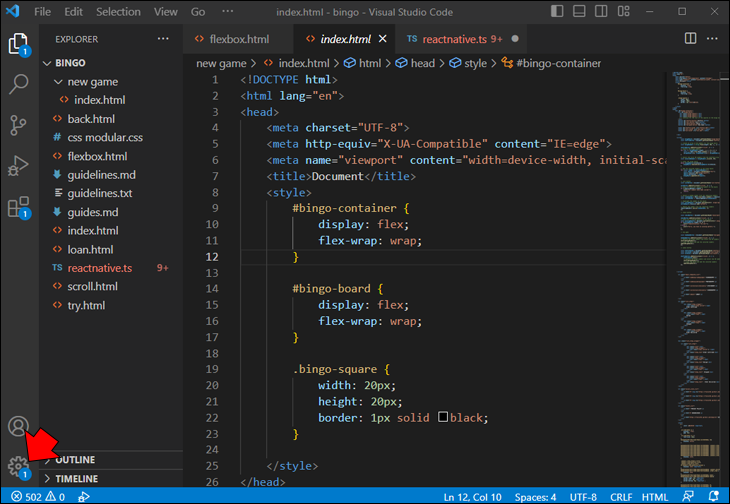
Task: Open the Manage gear icon
Action: pos(18,466)
